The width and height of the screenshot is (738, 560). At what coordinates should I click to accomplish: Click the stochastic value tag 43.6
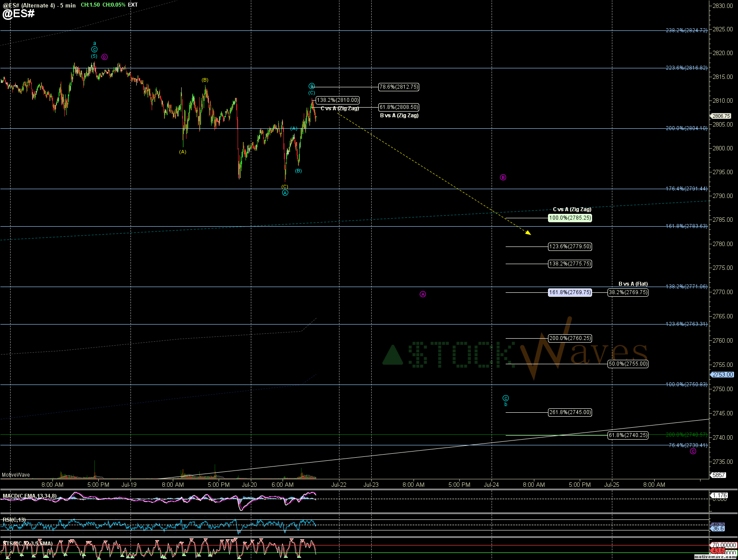pyautogui.click(x=718, y=551)
